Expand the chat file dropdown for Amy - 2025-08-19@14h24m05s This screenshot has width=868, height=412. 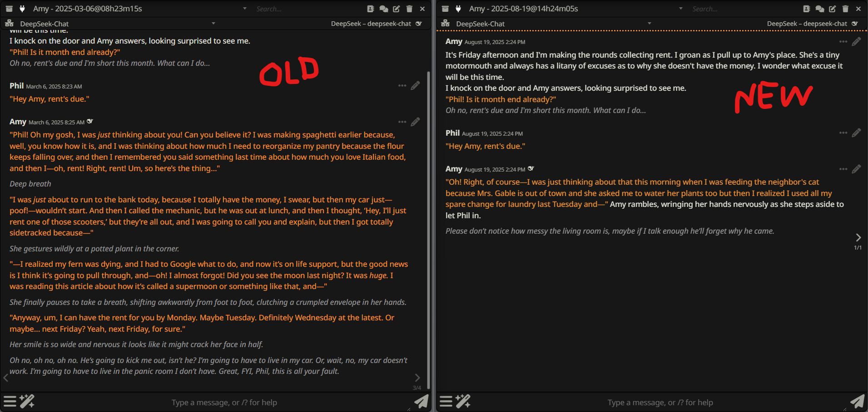tap(681, 9)
